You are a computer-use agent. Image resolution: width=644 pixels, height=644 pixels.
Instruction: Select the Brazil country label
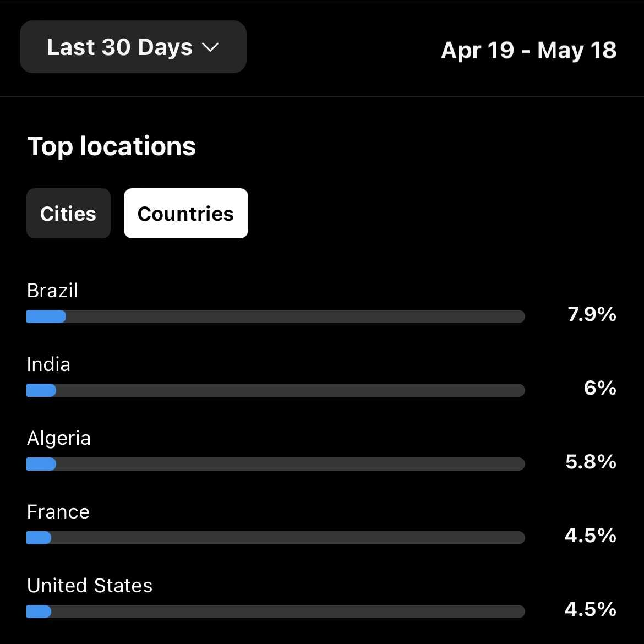pos(52,291)
